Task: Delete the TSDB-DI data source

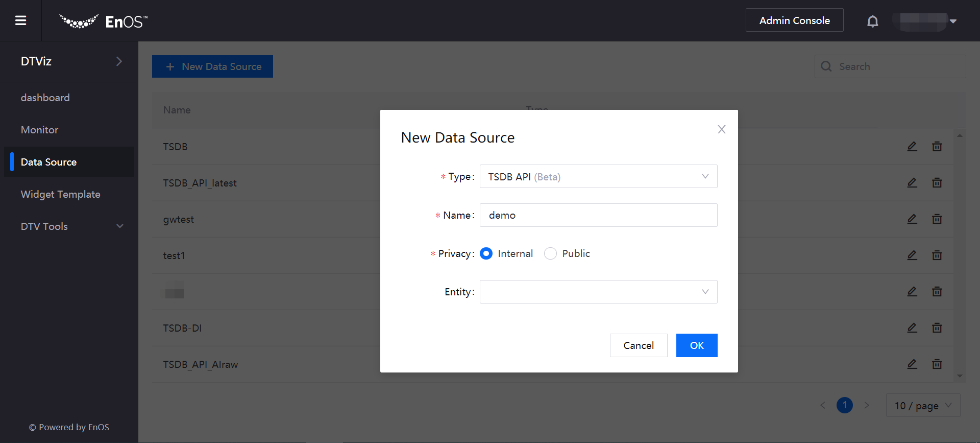Action: (937, 328)
